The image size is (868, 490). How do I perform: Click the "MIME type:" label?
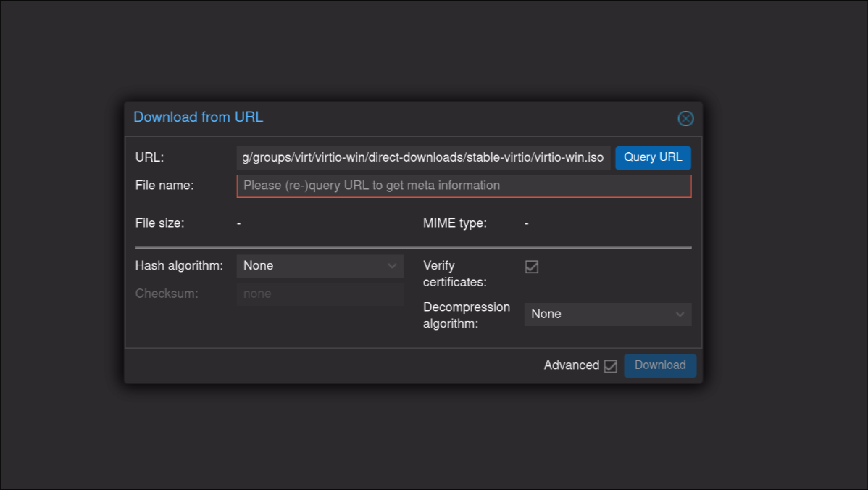pyautogui.click(x=454, y=223)
